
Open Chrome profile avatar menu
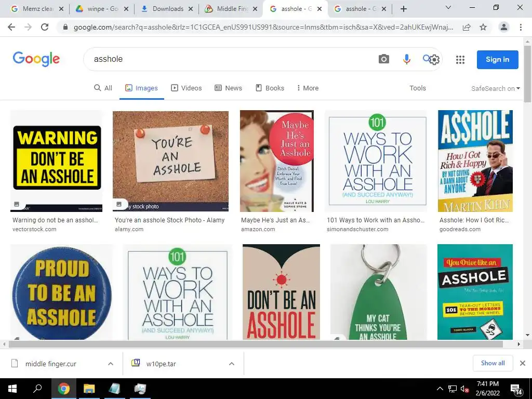[504, 27]
